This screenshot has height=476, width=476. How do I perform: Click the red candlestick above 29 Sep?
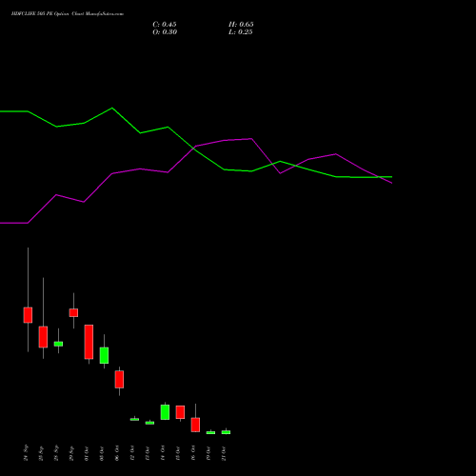(73, 312)
